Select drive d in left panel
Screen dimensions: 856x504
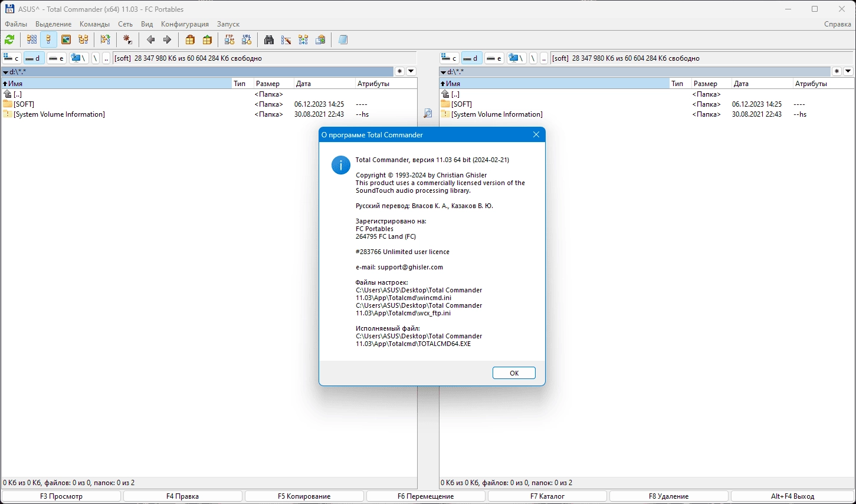pos(34,58)
